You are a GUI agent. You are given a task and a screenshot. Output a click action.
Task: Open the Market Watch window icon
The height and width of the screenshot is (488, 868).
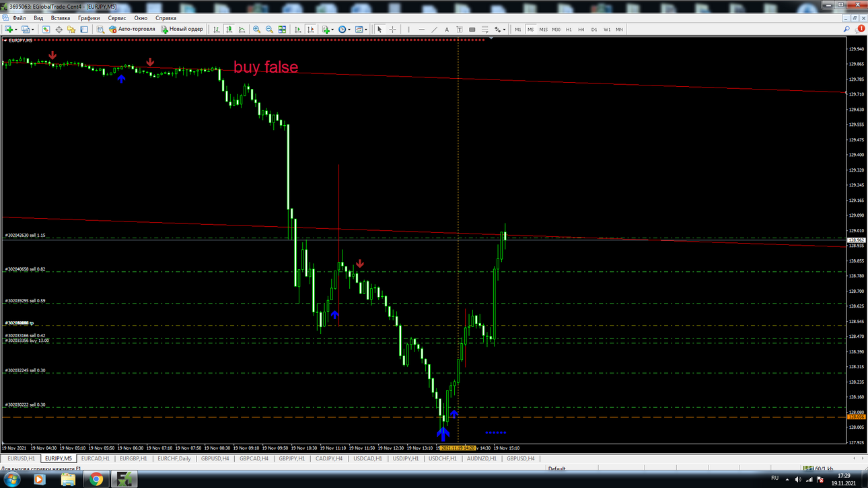(46, 30)
